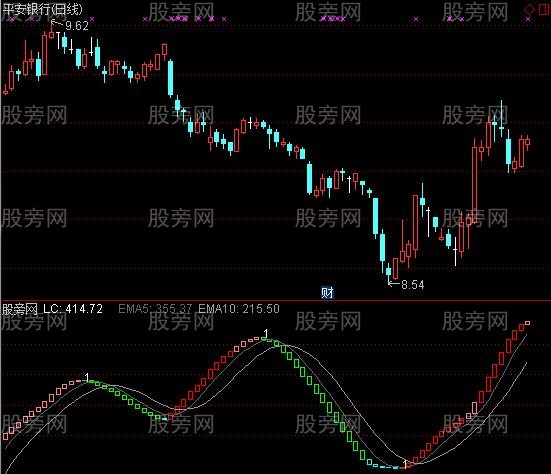551x474 pixels.
Task: Click the EMA10: 215.50 indicator label
Action: point(239,309)
